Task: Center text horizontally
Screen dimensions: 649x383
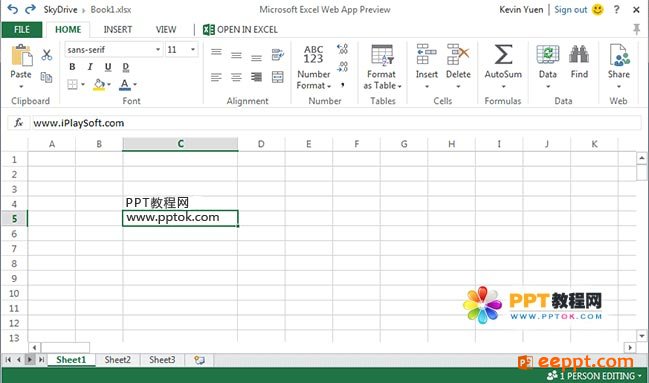Action: pos(236,77)
